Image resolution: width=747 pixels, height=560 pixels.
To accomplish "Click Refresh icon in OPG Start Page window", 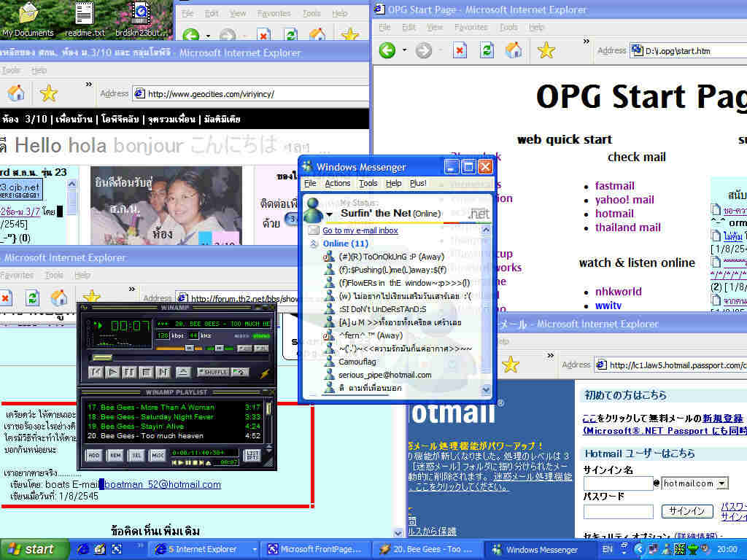I will tap(487, 50).
